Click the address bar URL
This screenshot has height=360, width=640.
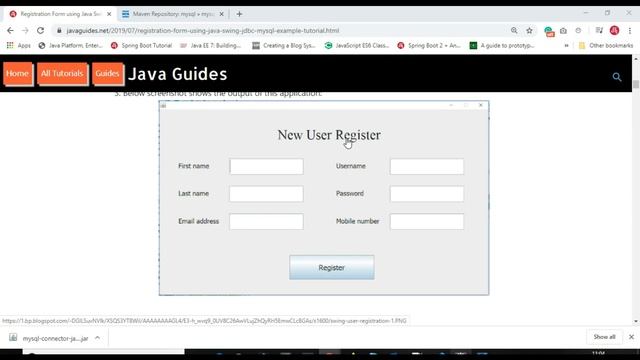(203, 31)
